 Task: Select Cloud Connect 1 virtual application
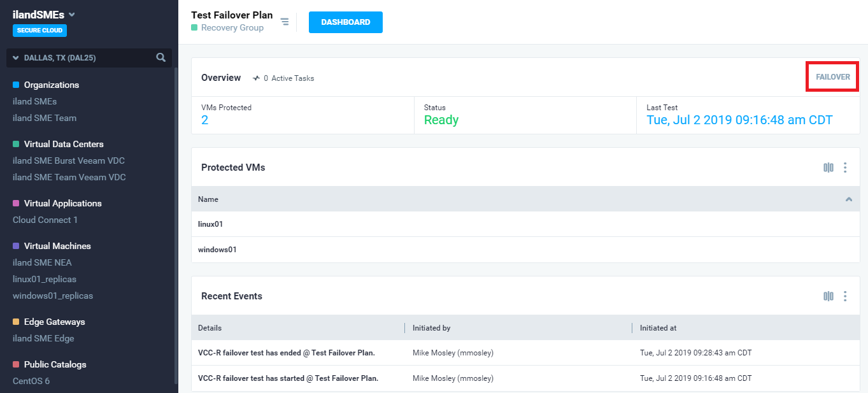click(x=45, y=220)
